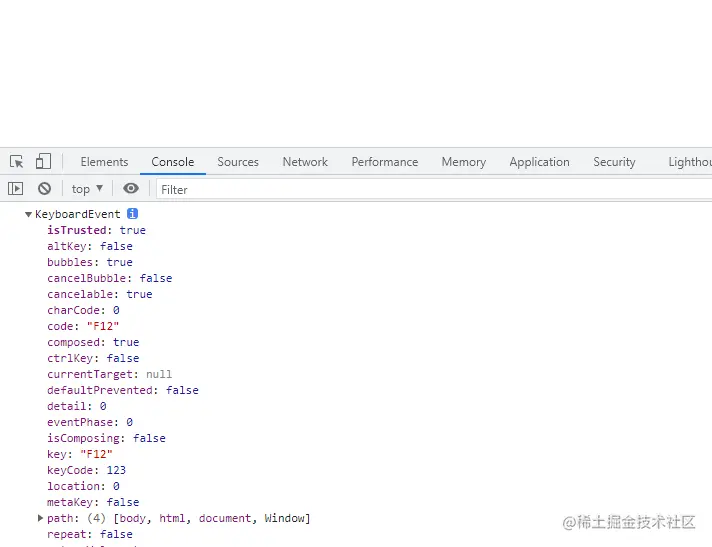Select the 'location: 0' property row
712x547 pixels.
[x=83, y=486]
